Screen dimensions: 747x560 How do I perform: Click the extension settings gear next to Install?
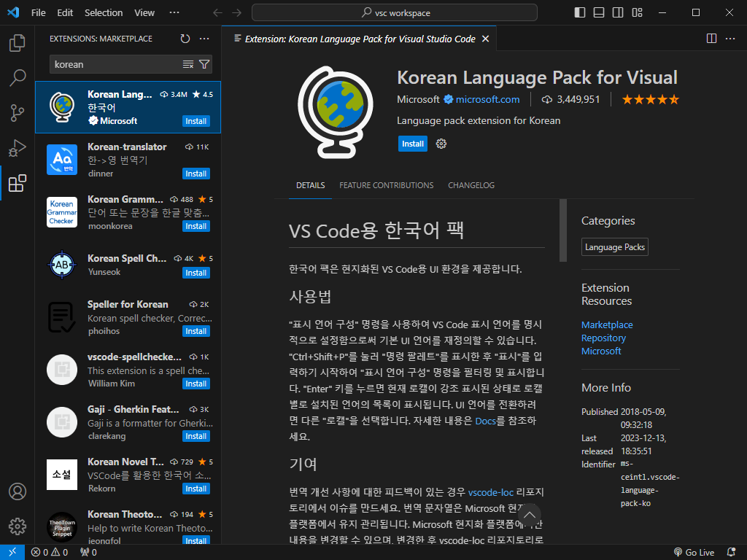click(441, 144)
